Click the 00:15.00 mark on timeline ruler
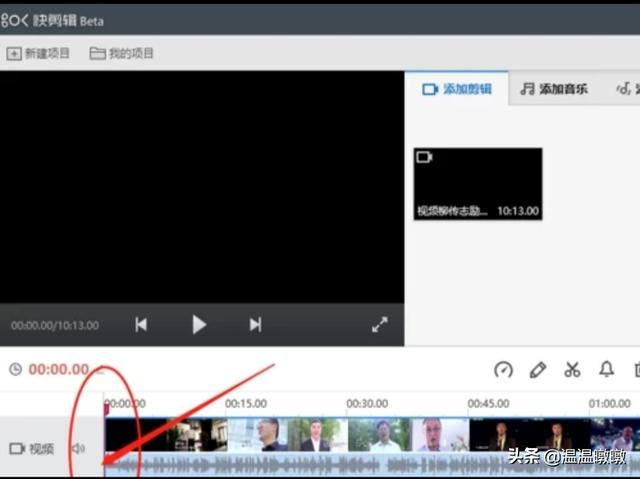 click(245, 404)
